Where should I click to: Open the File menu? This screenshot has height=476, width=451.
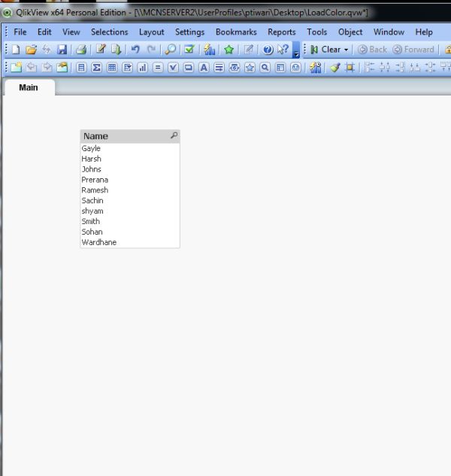coord(20,32)
